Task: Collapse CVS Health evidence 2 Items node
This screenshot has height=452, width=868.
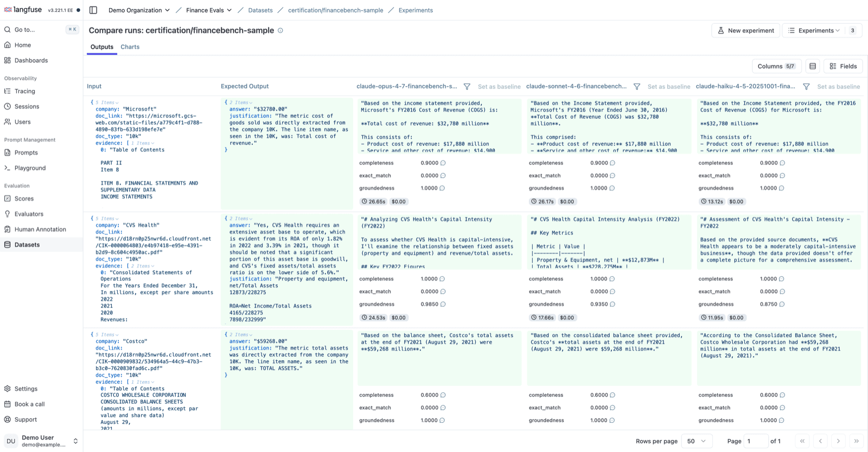Action: coord(142,266)
